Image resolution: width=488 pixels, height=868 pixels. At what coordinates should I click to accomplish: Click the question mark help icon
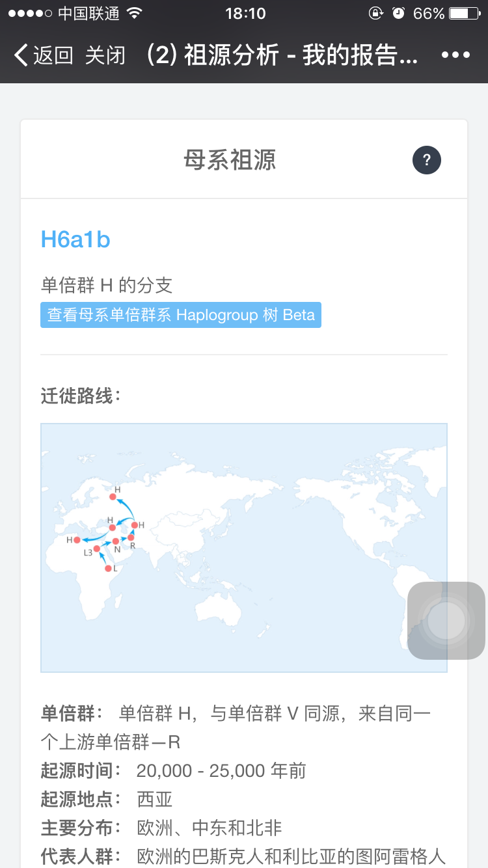click(426, 160)
